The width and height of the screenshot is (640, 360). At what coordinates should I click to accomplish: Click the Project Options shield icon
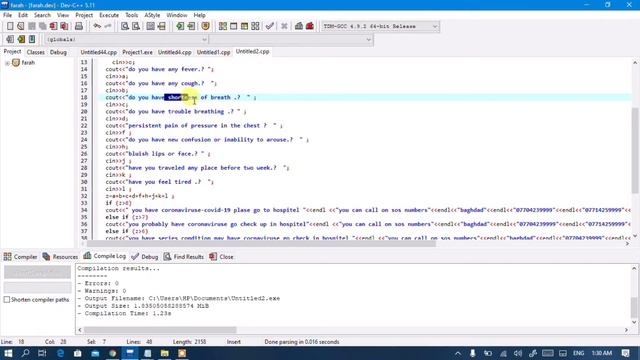coord(206,26)
